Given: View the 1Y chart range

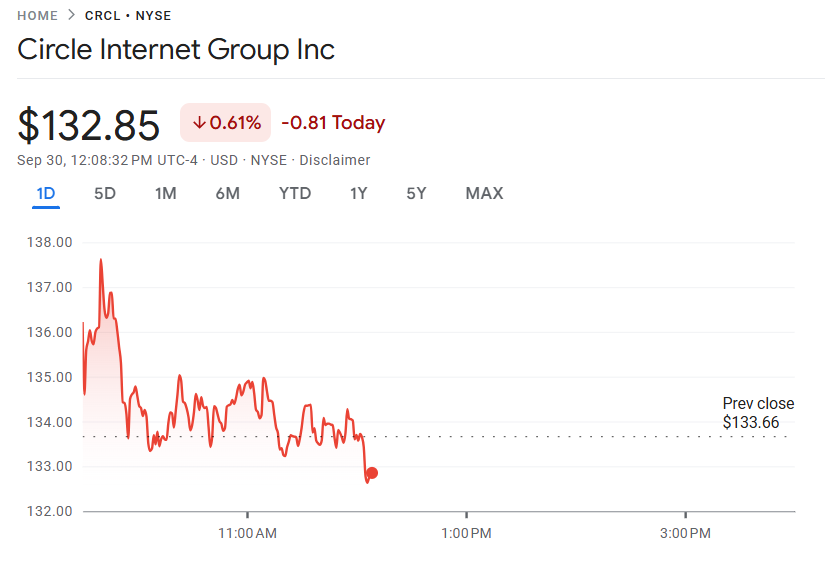Looking at the screenshot, I should coord(358,193).
